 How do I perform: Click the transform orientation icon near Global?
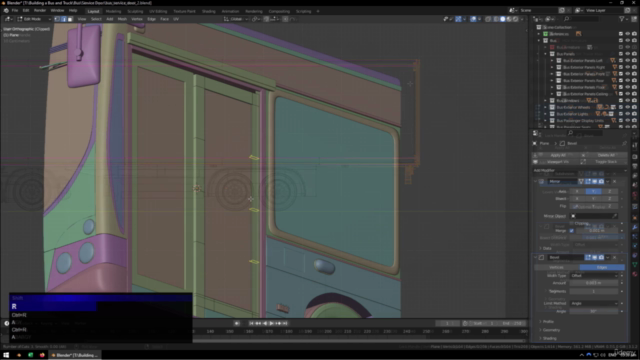coord(226,19)
